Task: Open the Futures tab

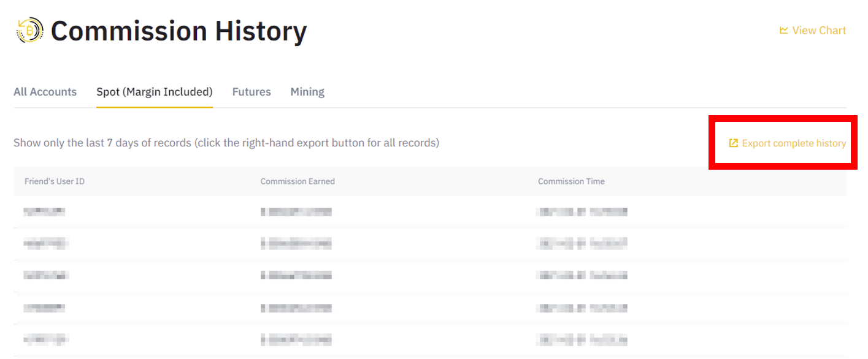Action: click(252, 92)
